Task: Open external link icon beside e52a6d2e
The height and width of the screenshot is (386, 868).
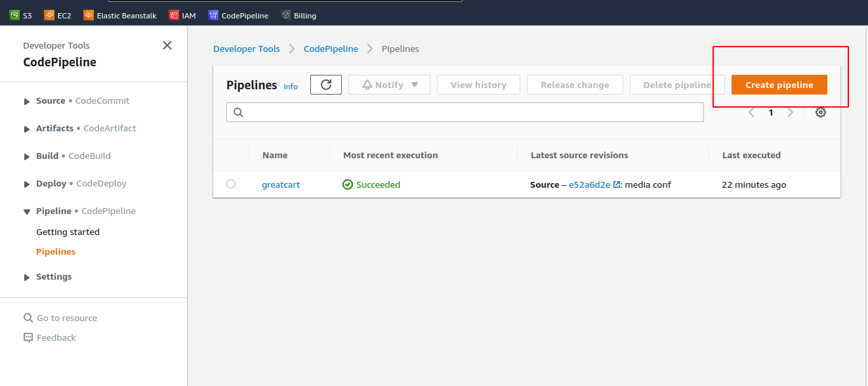Action: click(x=617, y=184)
